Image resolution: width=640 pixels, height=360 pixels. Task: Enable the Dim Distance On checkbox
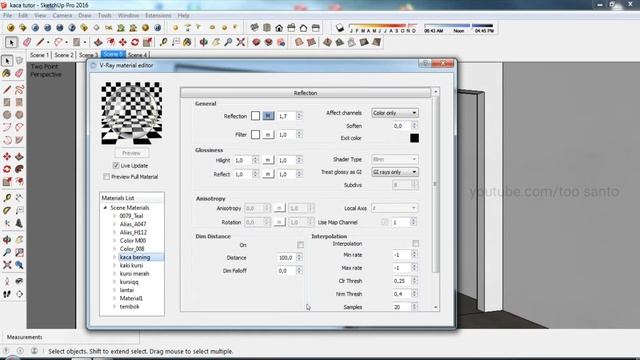pos(300,245)
